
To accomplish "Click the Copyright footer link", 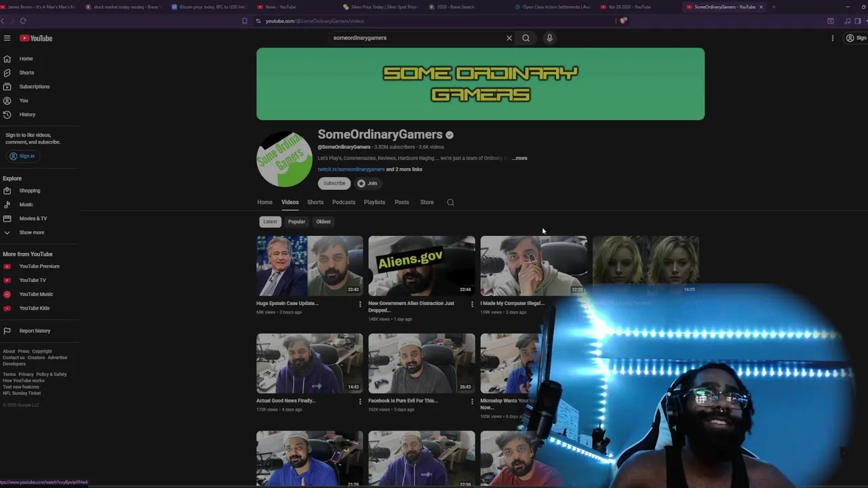I will (x=42, y=351).
